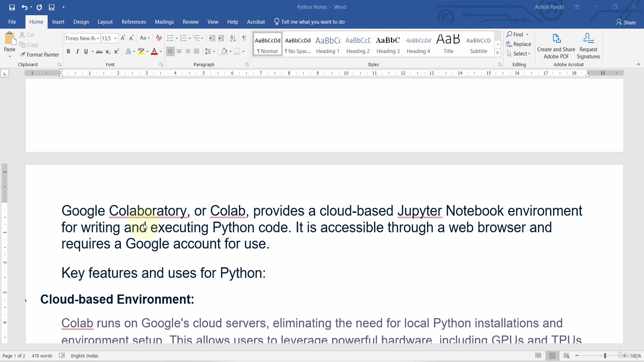
Task: Redo the last action
Action: [x=39, y=7]
